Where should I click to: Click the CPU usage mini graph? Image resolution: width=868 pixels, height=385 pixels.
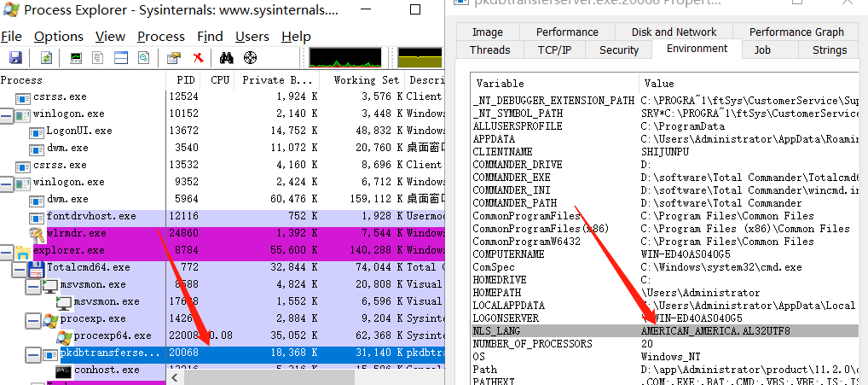345,57
